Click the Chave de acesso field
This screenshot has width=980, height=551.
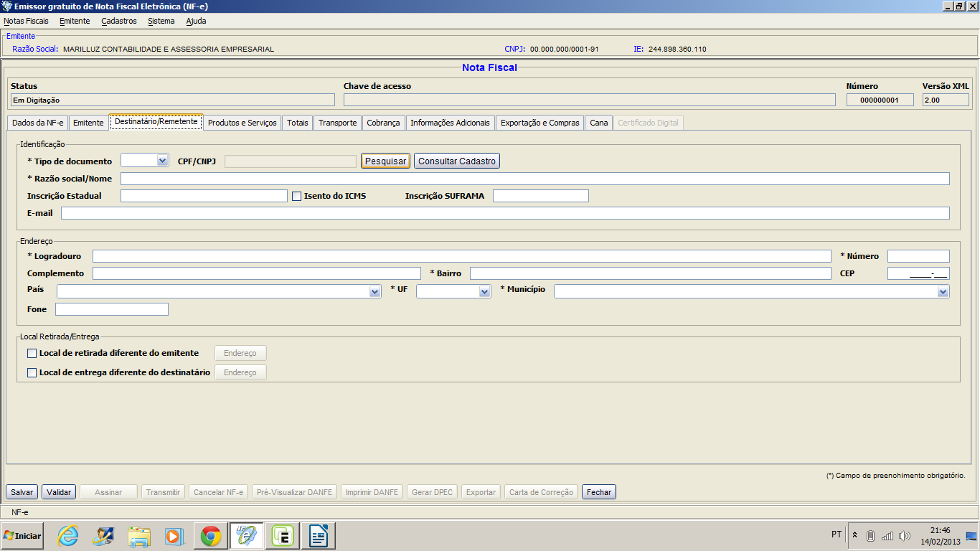(x=590, y=100)
